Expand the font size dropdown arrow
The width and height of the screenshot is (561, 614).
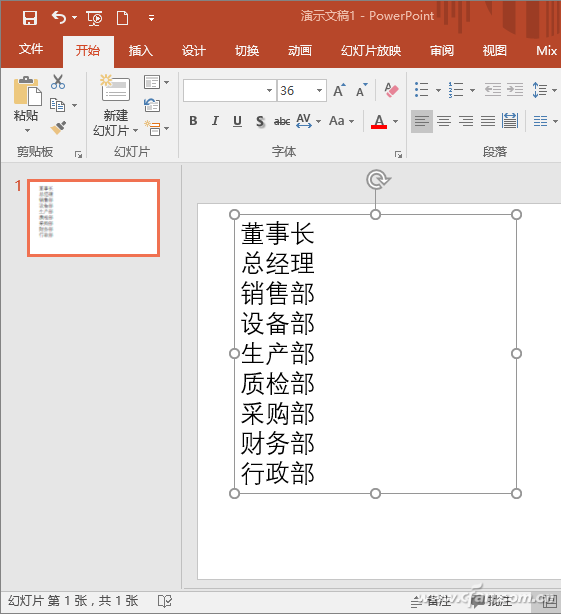(x=319, y=90)
